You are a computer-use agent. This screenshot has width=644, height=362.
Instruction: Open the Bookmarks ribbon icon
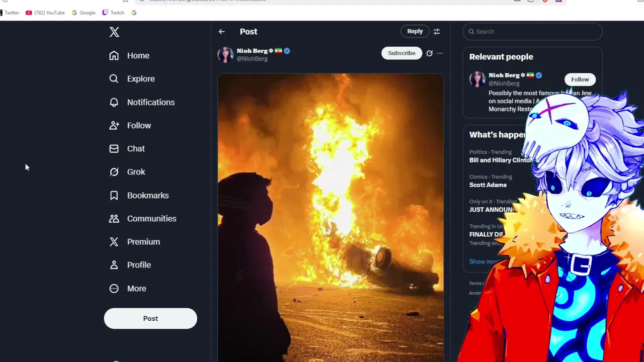pos(114,195)
